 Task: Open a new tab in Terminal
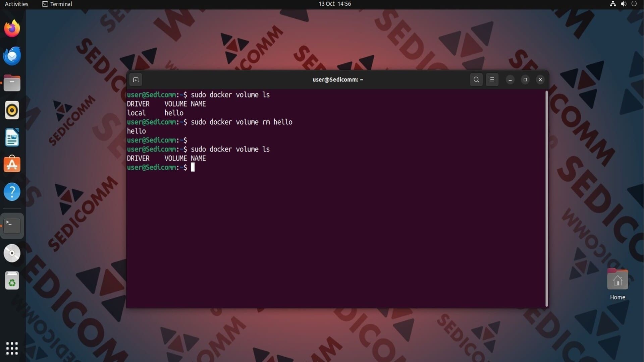point(136,80)
